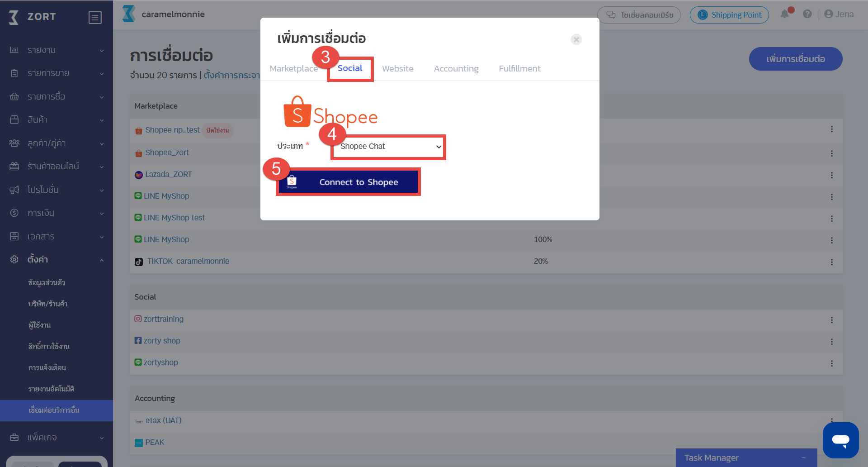Click the Jena user profile icon
The image size is (868, 467).
click(829, 14)
